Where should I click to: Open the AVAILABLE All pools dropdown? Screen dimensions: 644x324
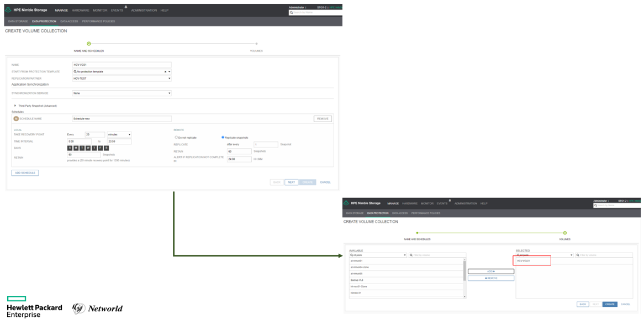(x=378, y=255)
